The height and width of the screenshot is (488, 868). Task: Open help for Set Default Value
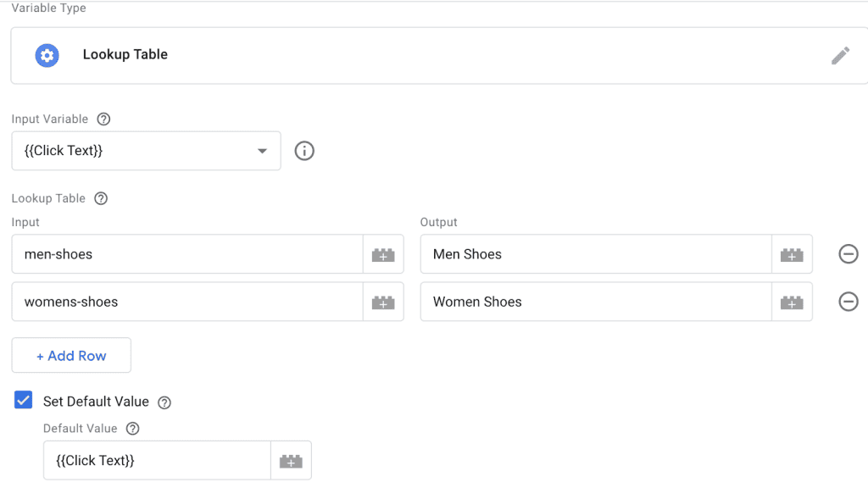(x=164, y=402)
